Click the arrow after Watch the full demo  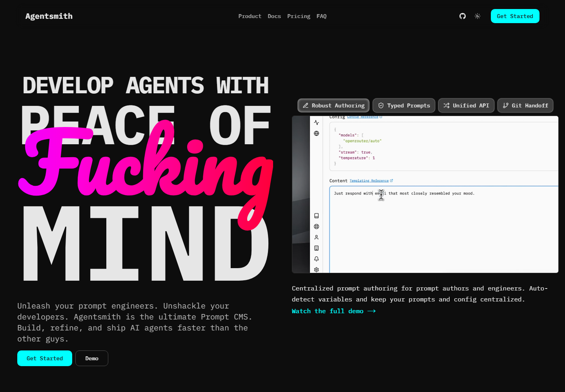(372, 311)
